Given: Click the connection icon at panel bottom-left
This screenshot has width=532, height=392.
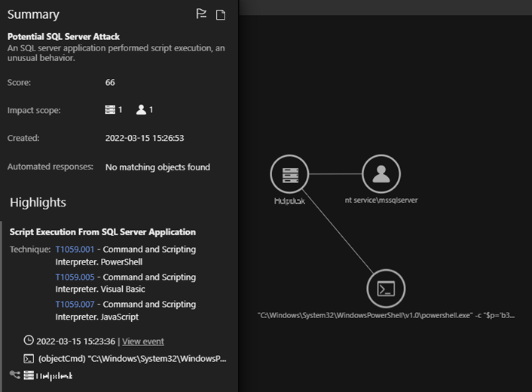Looking at the screenshot, I should [14, 375].
